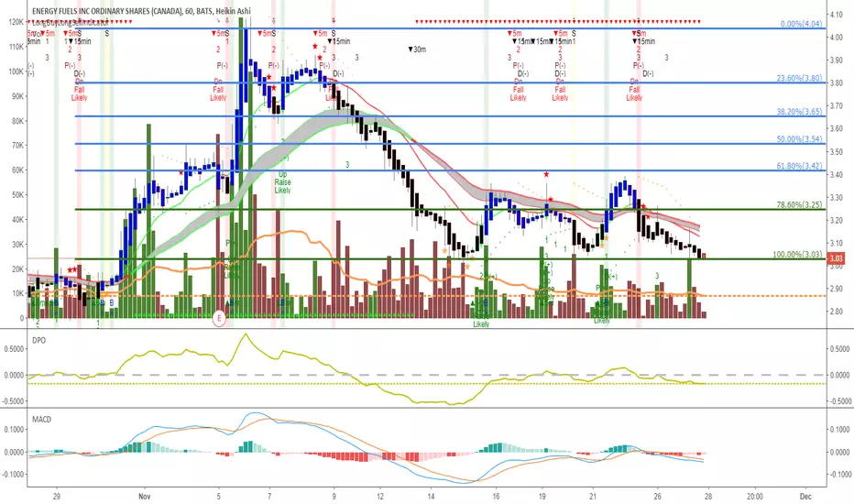The height and width of the screenshot is (504, 854).
Task: Click the 50.00%(3.54) retracement label
Action: (799, 139)
